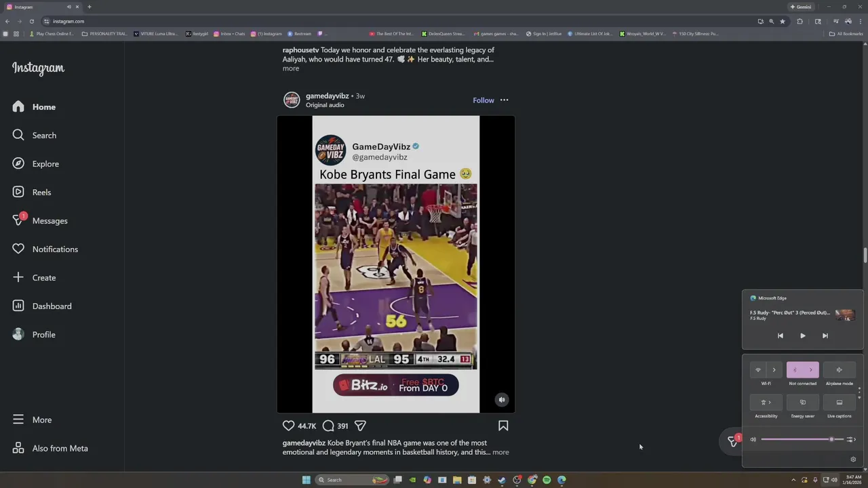Play the Kobe Bryant video
Viewport: 868px width, 488px height.
coord(396,264)
